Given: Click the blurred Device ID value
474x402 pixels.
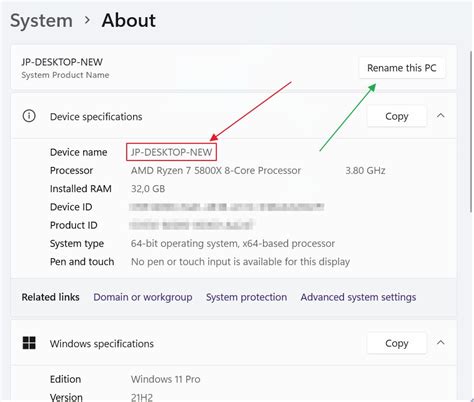Looking at the screenshot, I should pyautogui.click(x=227, y=207).
